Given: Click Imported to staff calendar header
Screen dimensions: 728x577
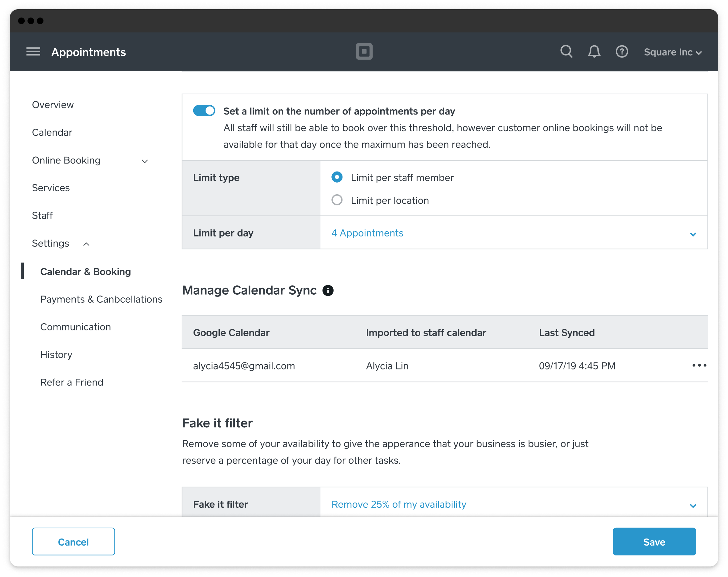Looking at the screenshot, I should pyautogui.click(x=426, y=333).
